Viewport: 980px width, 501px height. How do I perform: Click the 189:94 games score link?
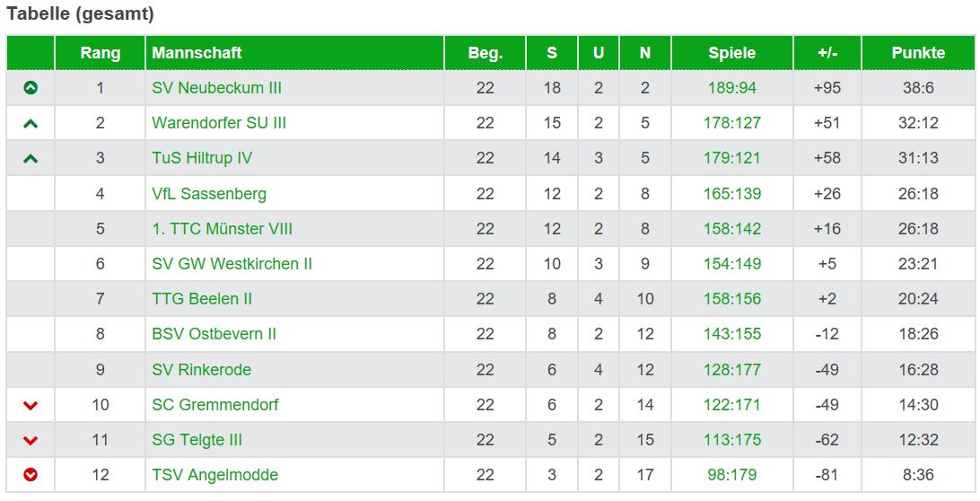pyautogui.click(x=731, y=88)
